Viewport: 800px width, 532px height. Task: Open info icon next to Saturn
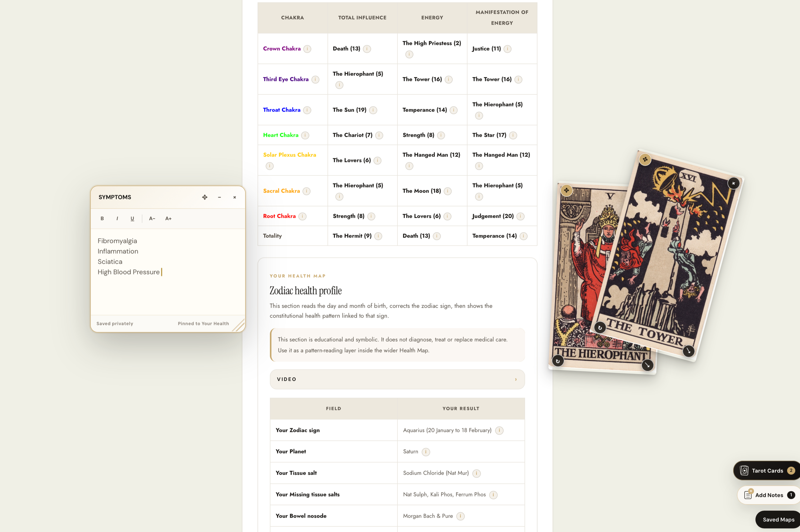(x=426, y=452)
